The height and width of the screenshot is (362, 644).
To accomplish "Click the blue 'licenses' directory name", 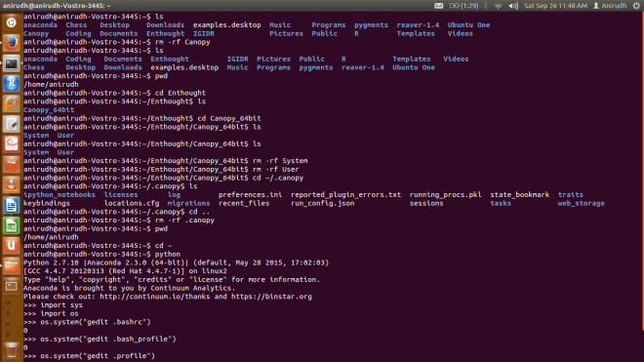I will (121, 195).
